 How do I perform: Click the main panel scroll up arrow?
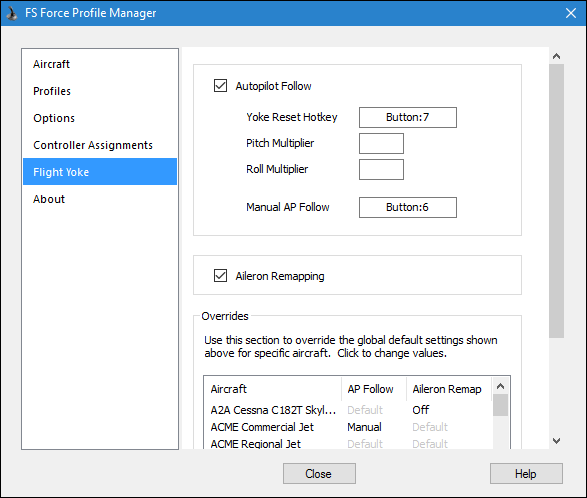(x=556, y=56)
